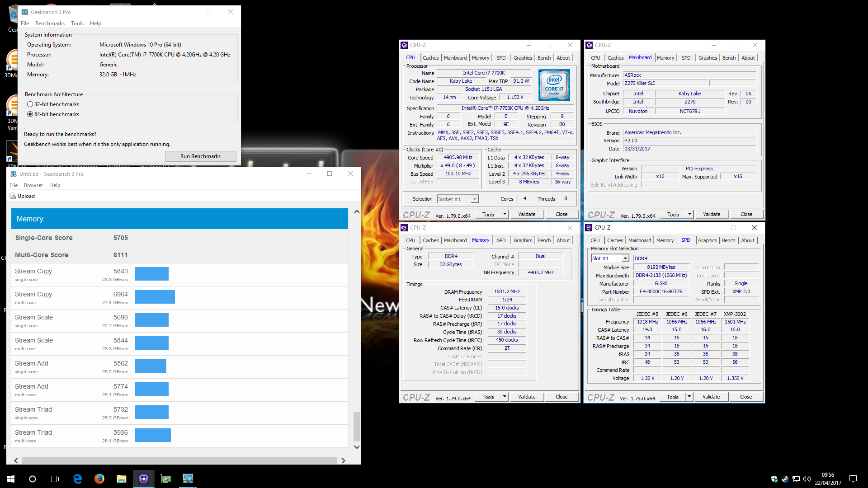Click Close button in Memory window
Viewport: 868px width, 488px height.
coord(561,397)
